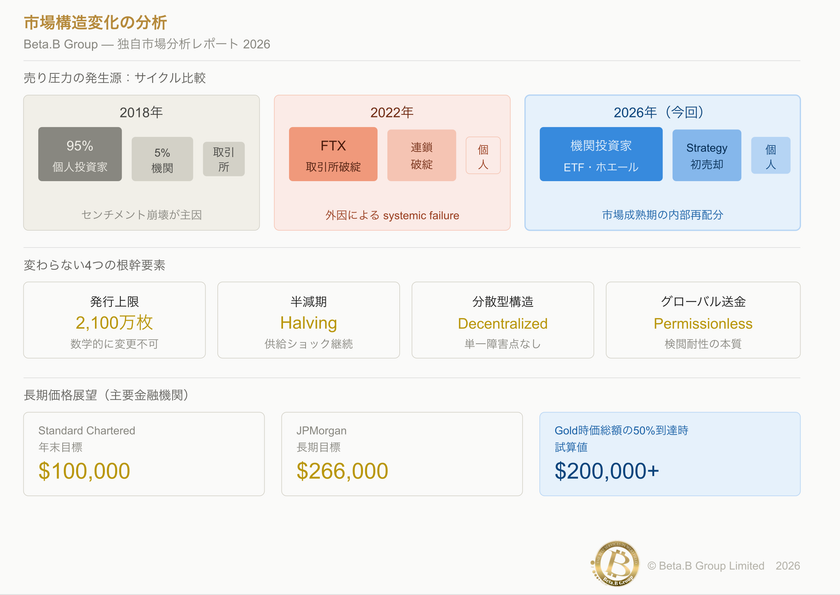Image resolution: width=840 pixels, height=595 pixels.
Task: Click the $266,000 price target
Action: [342, 471]
